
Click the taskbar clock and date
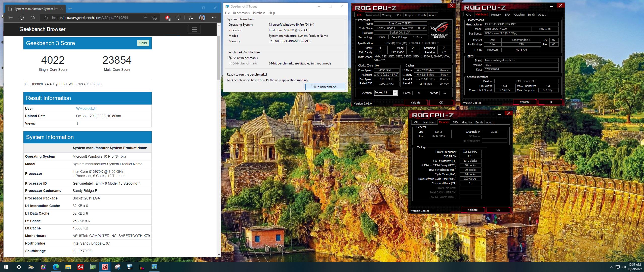pos(634,267)
